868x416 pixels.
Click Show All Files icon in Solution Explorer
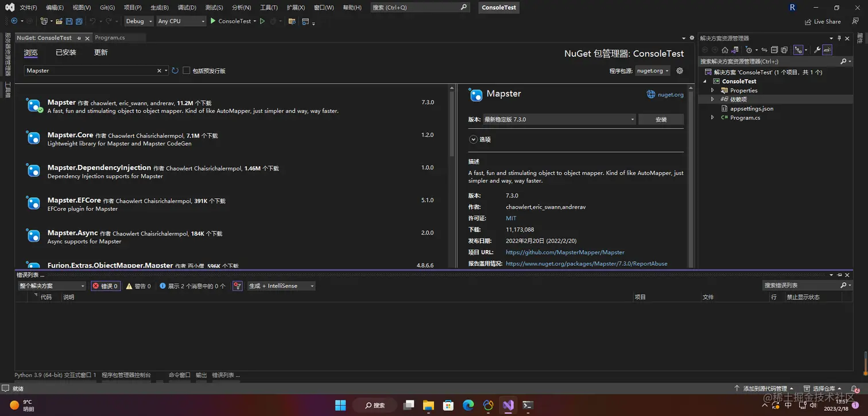[x=784, y=50]
